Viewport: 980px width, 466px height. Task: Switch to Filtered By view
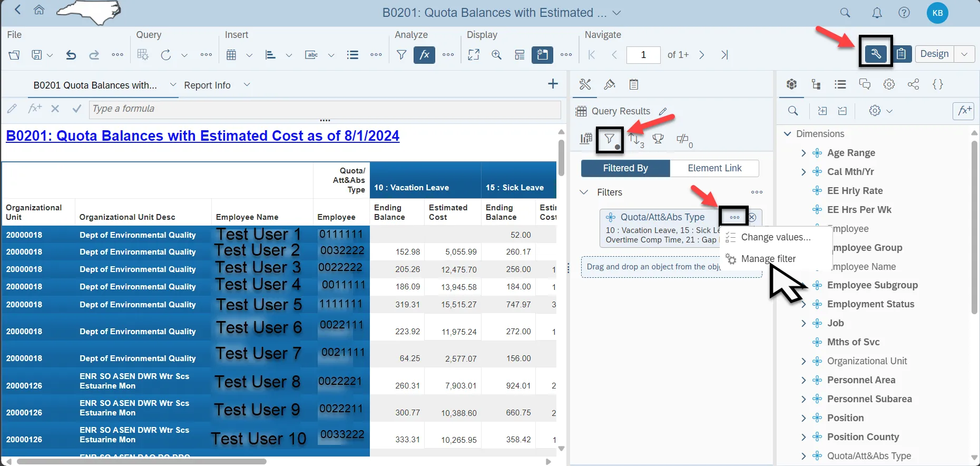(x=625, y=168)
